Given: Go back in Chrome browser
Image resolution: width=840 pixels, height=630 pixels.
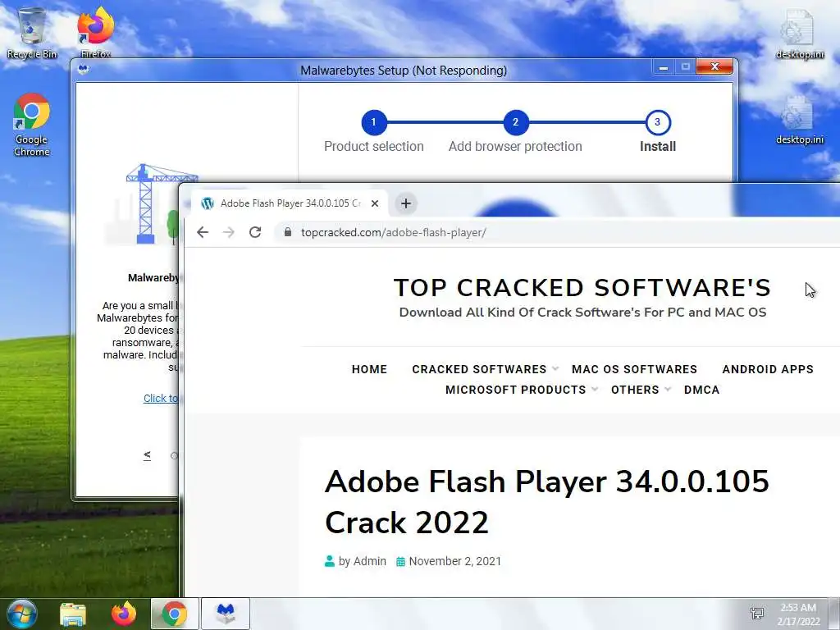Looking at the screenshot, I should click(x=203, y=232).
